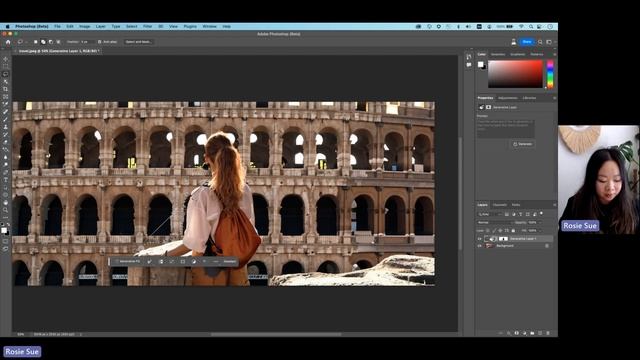Image resolution: width=640 pixels, height=360 pixels.
Task: Select the Lasso tool in the toolbar
Action: click(x=5, y=74)
